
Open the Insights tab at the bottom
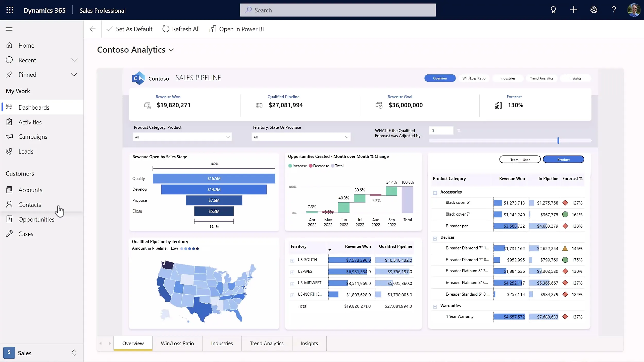(309, 343)
